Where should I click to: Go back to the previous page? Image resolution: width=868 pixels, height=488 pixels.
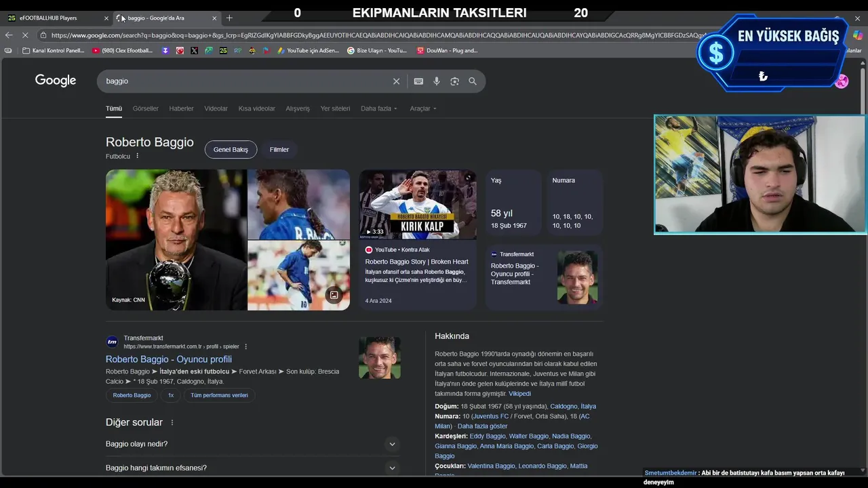[9, 35]
